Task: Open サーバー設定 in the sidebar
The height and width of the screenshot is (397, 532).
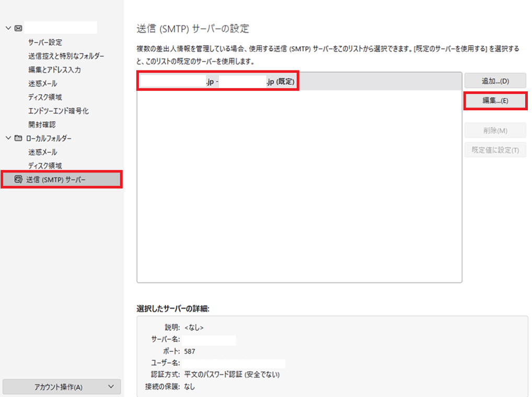Action: pyautogui.click(x=45, y=42)
